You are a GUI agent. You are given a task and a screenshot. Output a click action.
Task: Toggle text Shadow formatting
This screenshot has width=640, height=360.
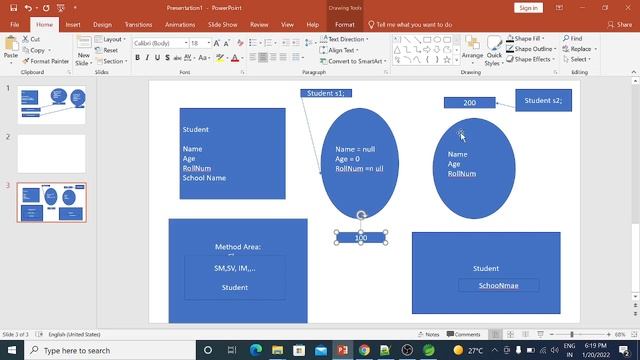[x=167, y=58]
